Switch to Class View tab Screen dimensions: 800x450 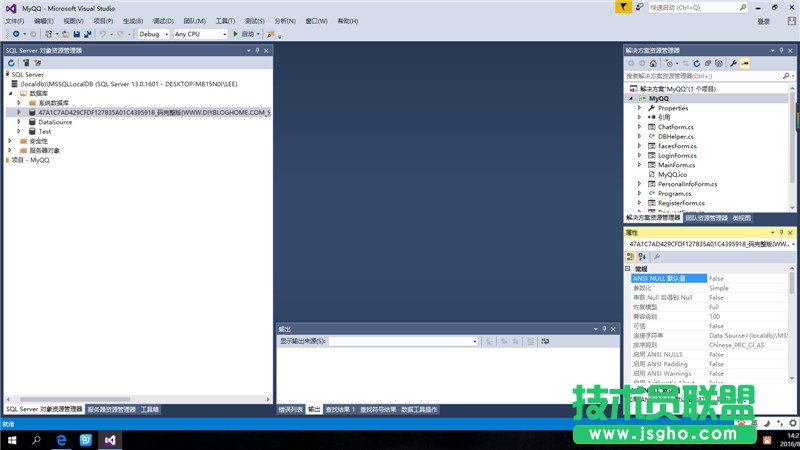741,218
